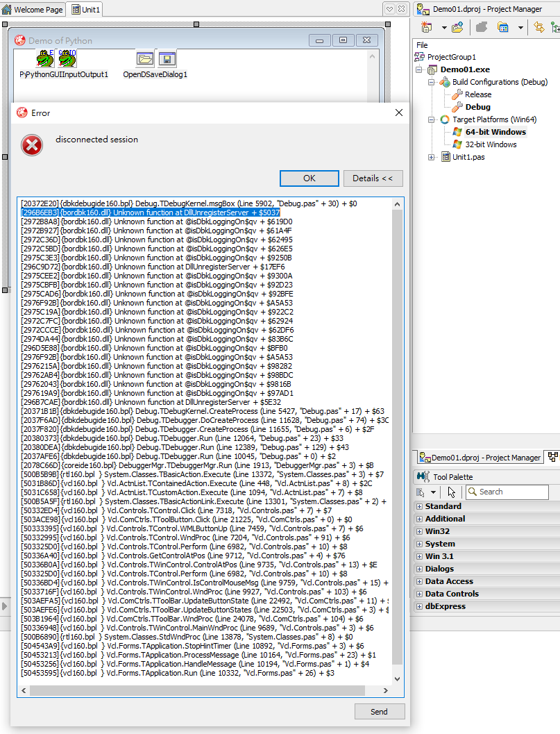Click the New Project icon in Project Manager toolbar

pyautogui.click(x=425, y=26)
